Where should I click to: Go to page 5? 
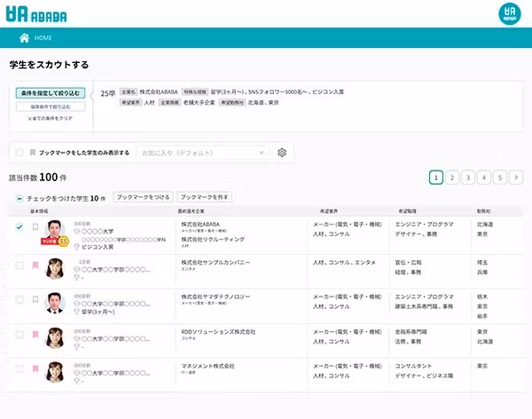(x=500, y=178)
